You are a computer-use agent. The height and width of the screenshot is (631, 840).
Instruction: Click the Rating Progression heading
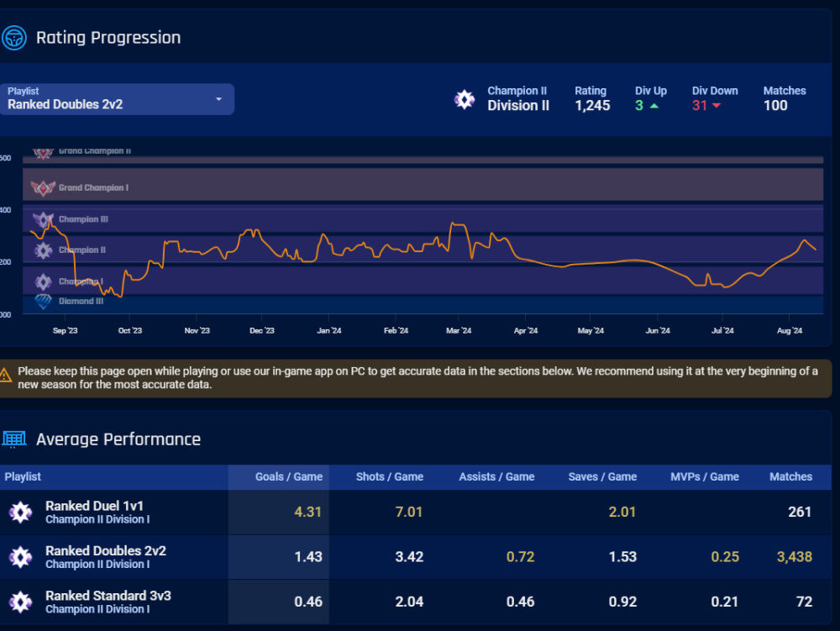click(x=108, y=38)
